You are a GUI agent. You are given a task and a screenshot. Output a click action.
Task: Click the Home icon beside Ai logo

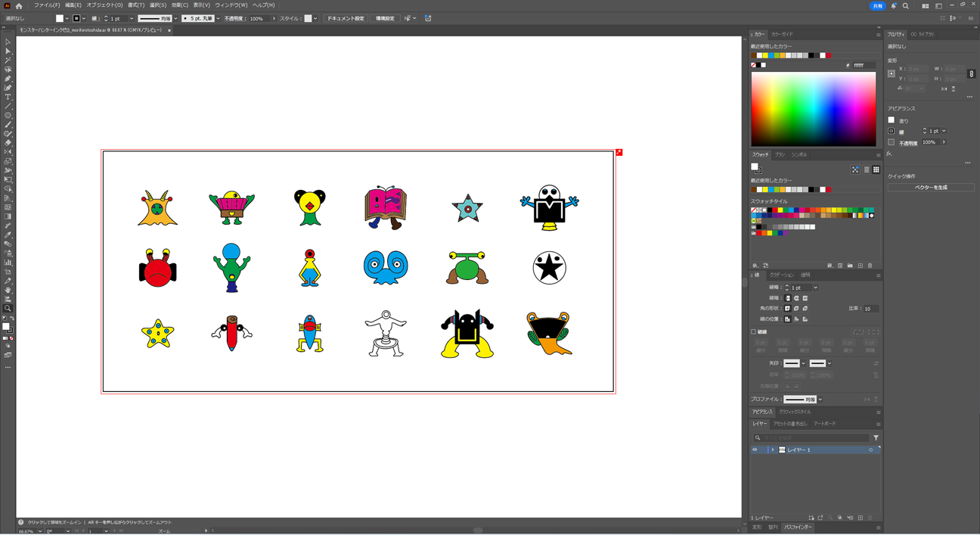tap(19, 5)
